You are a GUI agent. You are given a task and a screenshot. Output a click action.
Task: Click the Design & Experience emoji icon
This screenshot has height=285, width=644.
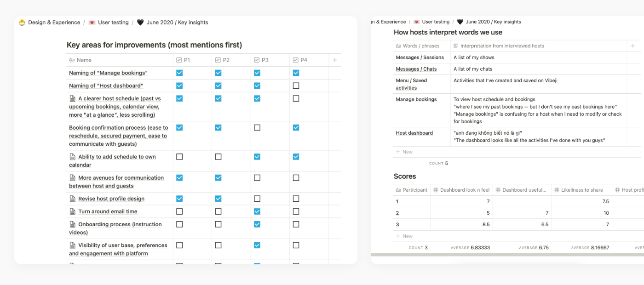pyautogui.click(x=22, y=22)
